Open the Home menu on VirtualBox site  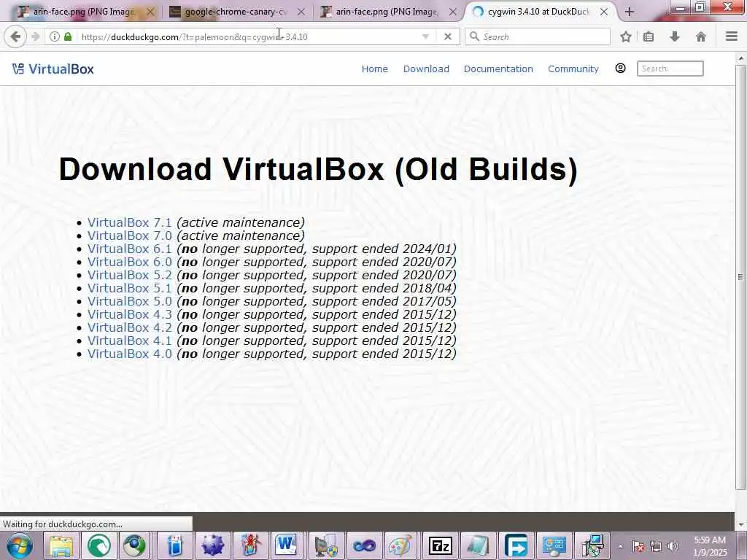pos(374,69)
